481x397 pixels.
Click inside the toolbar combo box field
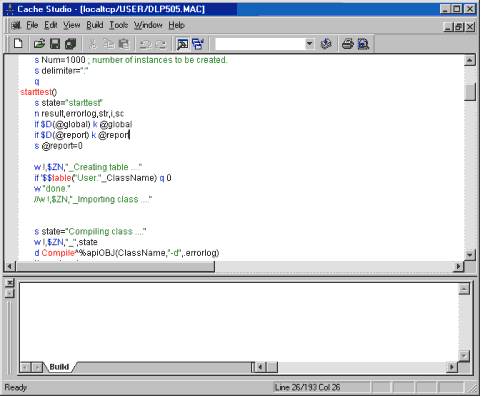260,44
